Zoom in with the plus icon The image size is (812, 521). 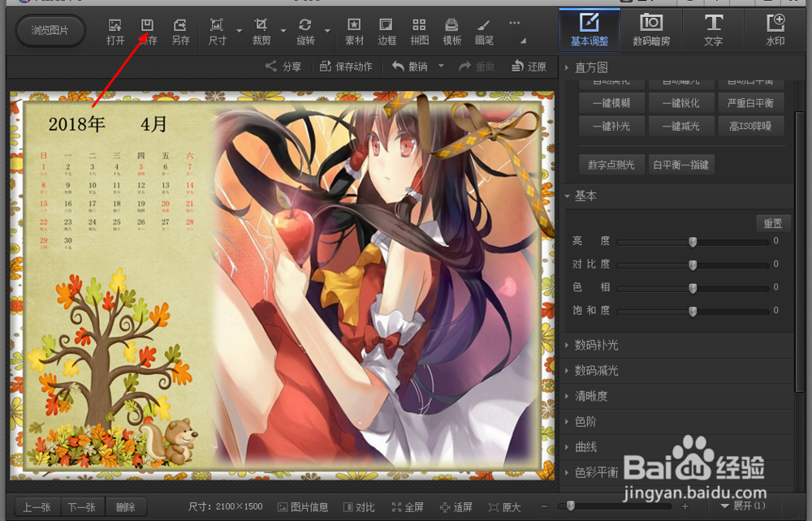point(685,506)
